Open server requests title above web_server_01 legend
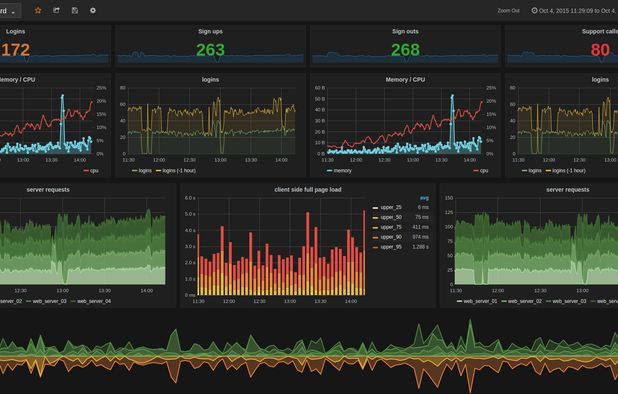The image size is (618, 394). coord(568,190)
